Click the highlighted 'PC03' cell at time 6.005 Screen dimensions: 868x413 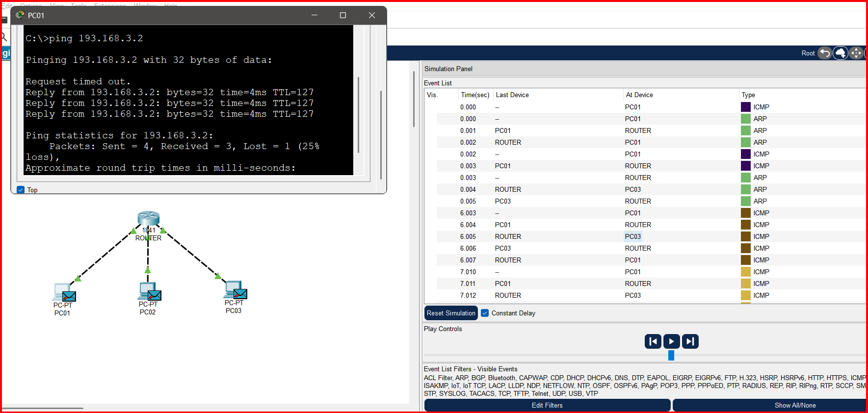[633, 236]
